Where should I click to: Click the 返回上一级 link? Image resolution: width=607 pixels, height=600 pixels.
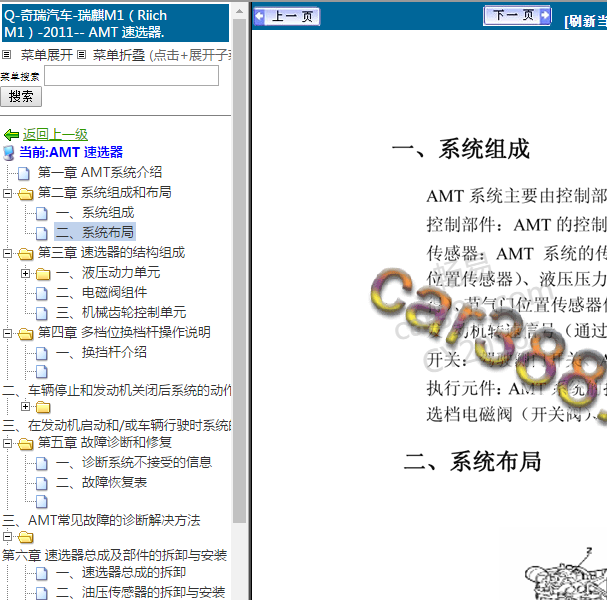(x=55, y=134)
